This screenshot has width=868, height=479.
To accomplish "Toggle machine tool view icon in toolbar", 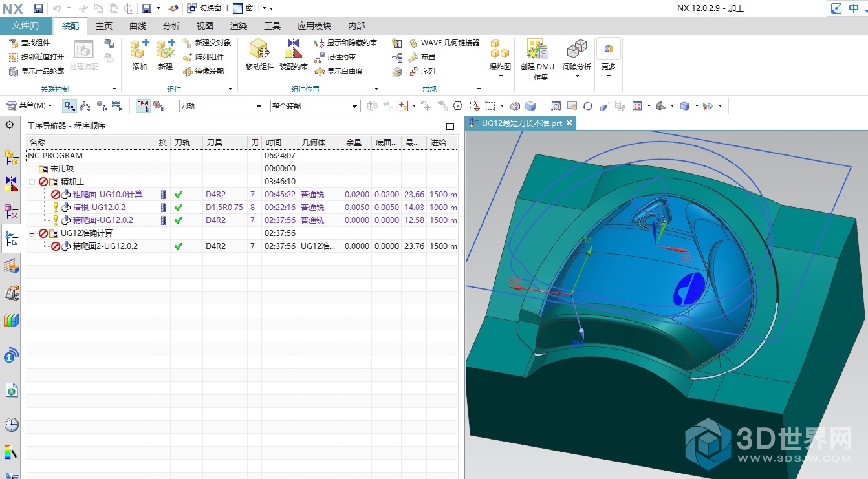I will 85,105.
